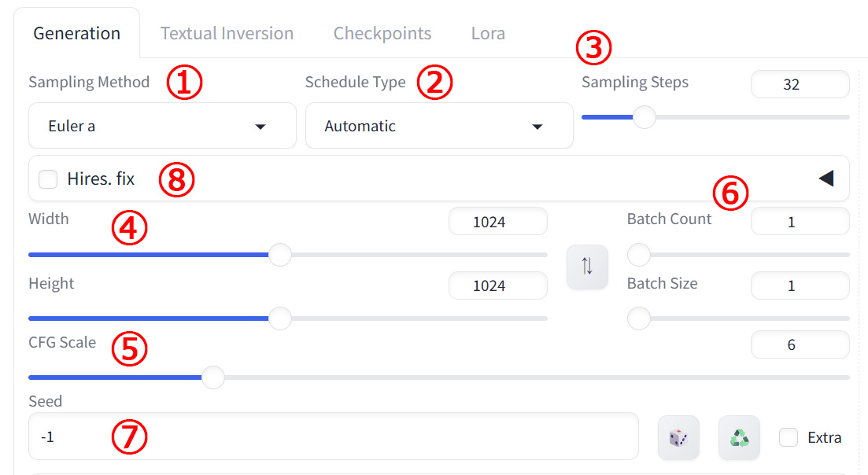
Task: Click the CFG Scale slider handle
Action: (212, 377)
